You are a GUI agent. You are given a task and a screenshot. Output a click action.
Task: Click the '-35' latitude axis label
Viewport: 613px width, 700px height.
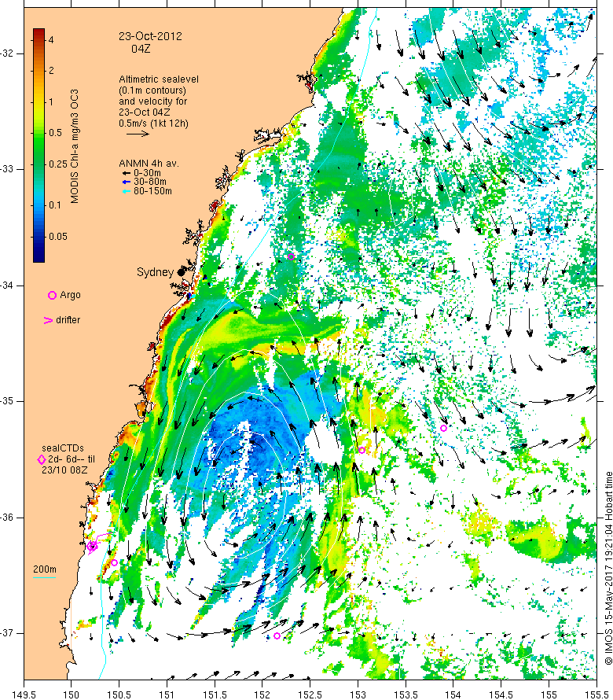(7, 401)
